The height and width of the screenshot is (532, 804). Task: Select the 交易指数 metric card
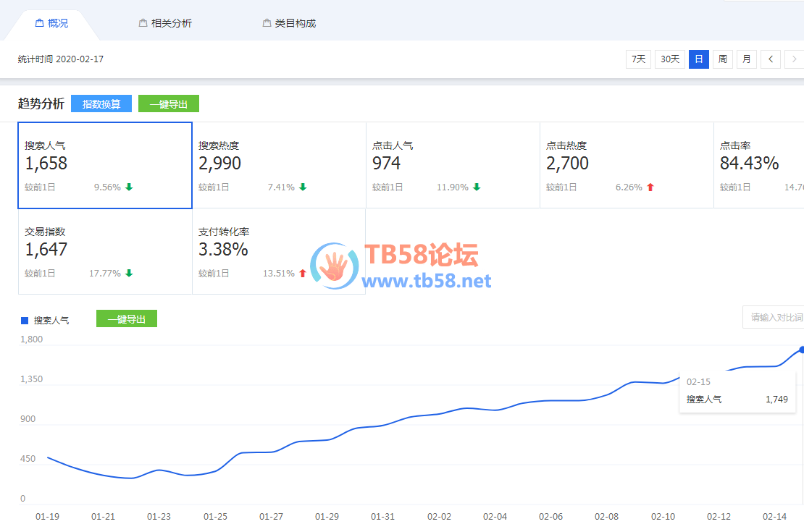pyautogui.click(x=105, y=252)
